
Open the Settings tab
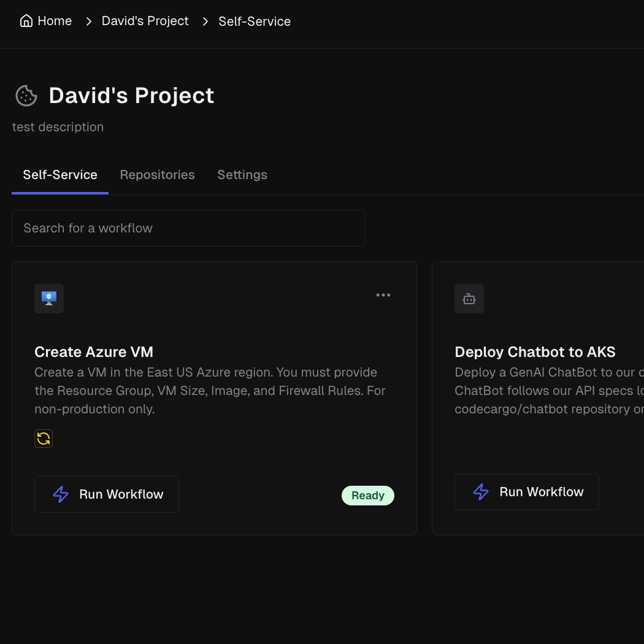(242, 175)
